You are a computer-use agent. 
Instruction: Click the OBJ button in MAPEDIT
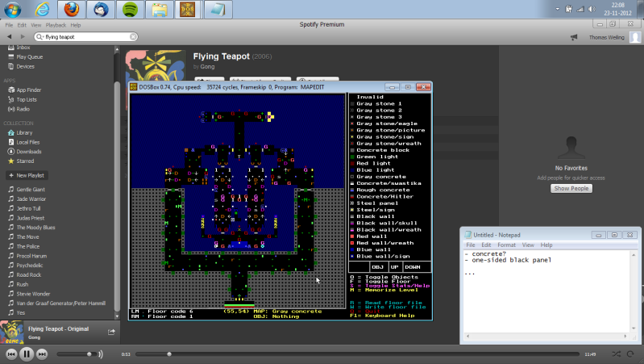(377, 267)
